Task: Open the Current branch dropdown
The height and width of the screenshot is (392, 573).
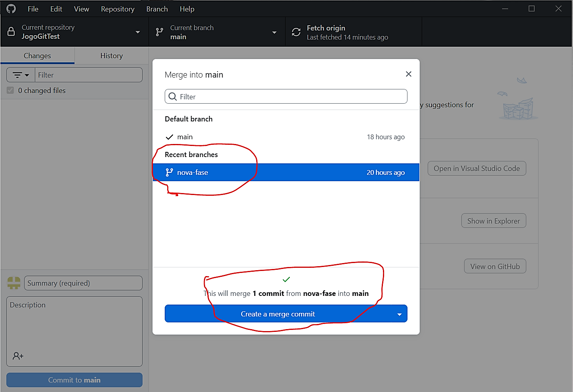Action: pyautogui.click(x=274, y=32)
